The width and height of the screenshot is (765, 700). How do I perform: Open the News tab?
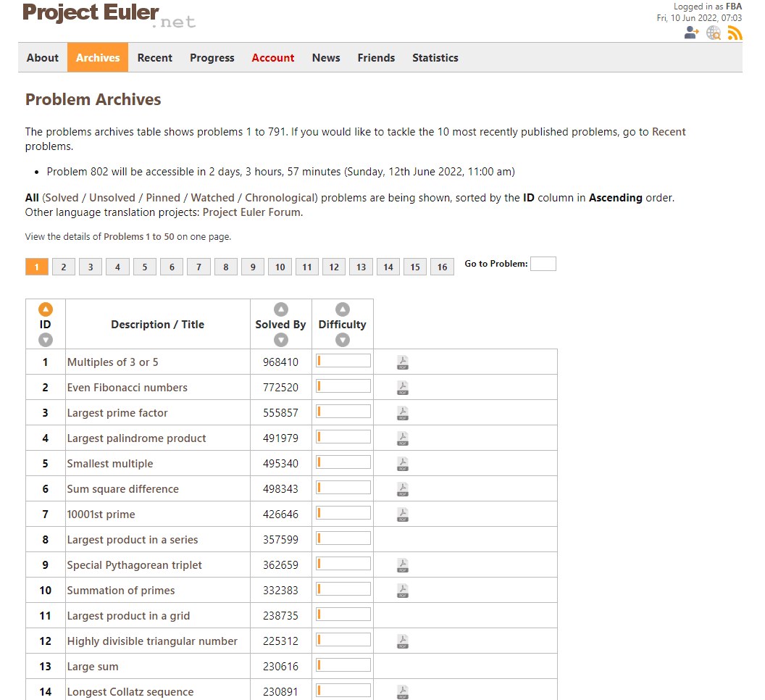[326, 57]
